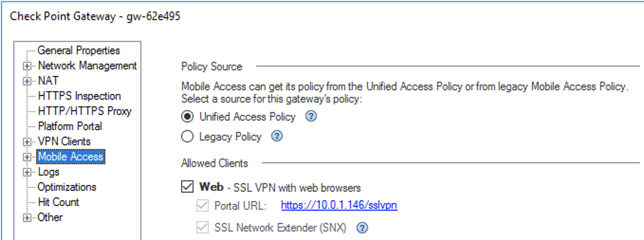The image size is (644, 240).
Task: Open the https://10.0.1.146/sslvpn portal link
Action: point(339,205)
